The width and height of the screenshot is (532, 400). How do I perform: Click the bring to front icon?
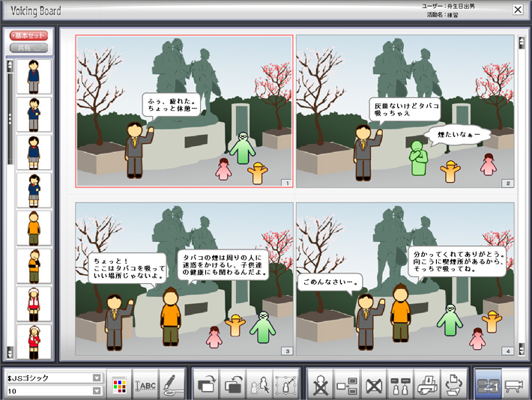(206, 384)
